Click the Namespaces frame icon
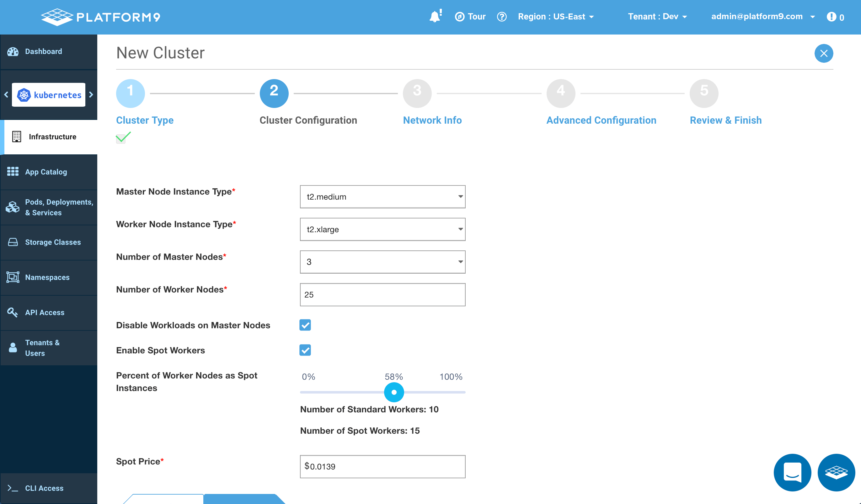The height and width of the screenshot is (504, 861). (13, 277)
